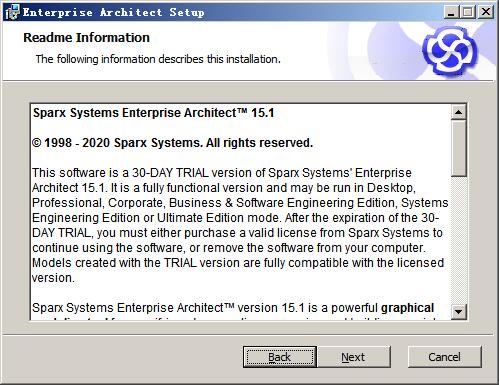The height and width of the screenshot is (385, 499).
Task: Click 'Sparx Systems Enterprise Architect™ 15.1' title line
Action: (153, 113)
